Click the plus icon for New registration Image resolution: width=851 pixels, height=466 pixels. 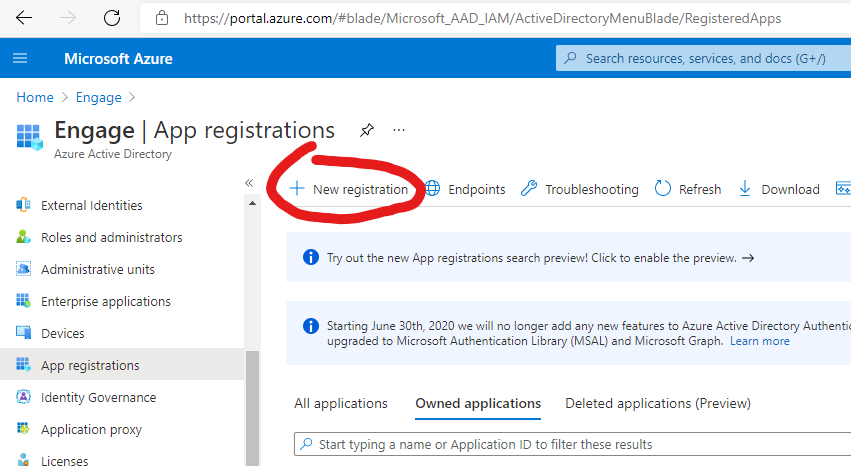click(296, 189)
